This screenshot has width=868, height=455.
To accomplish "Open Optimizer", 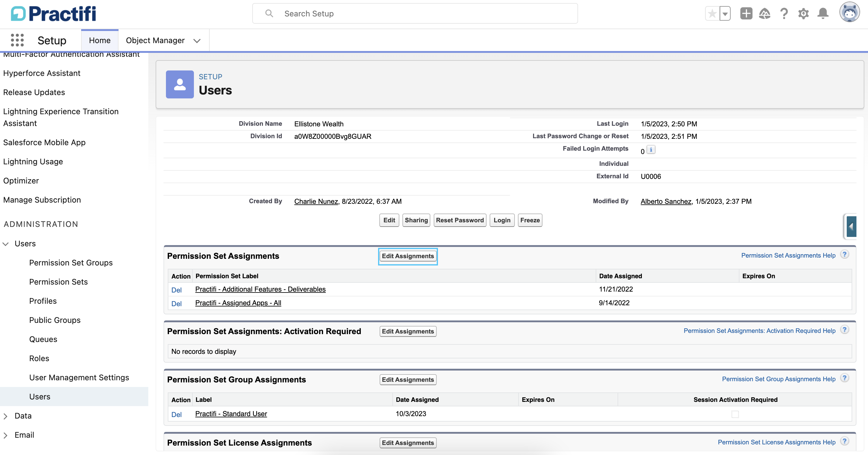I will (21, 181).
